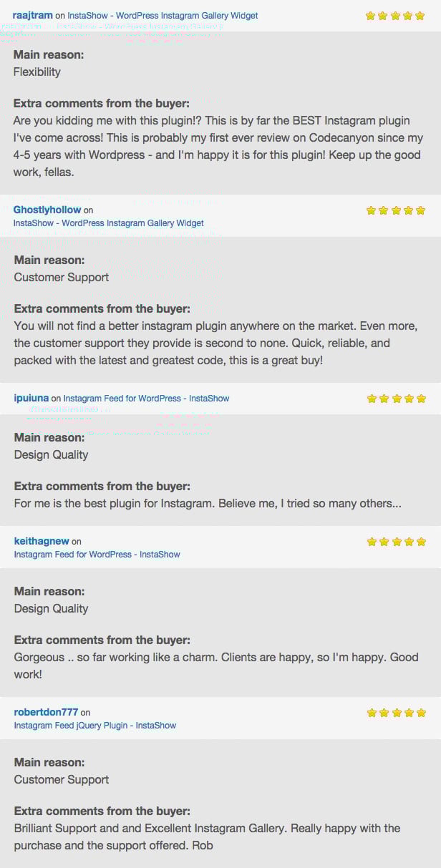The width and height of the screenshot is (441, 868).
Task: Open Instagram Feed for WordPress link under keithagnew
Action: tap(97, 555)
